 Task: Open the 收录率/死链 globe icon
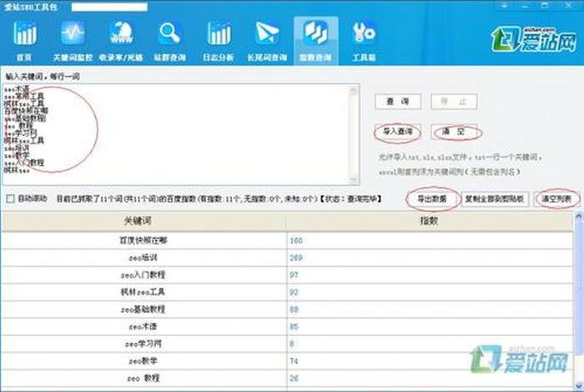[121, 41]
